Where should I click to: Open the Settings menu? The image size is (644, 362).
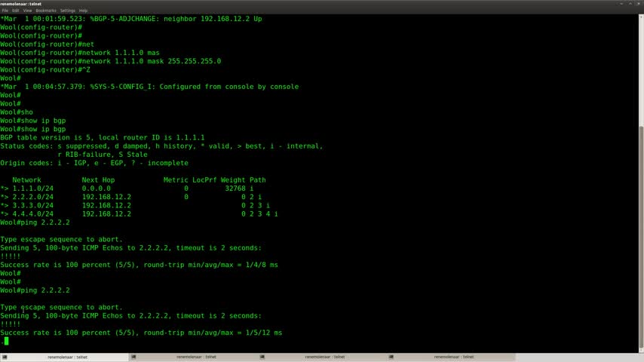[x=68, y=11]
